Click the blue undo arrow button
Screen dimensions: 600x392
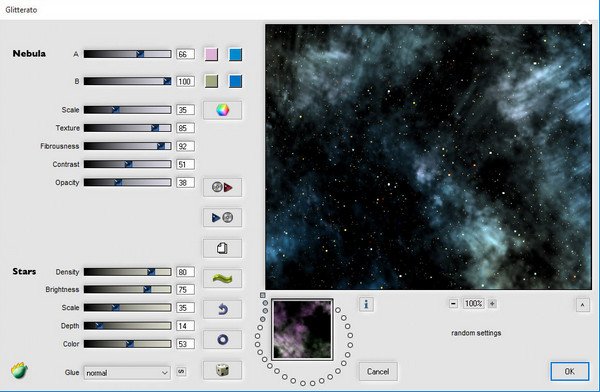click(x=222, y=309)
